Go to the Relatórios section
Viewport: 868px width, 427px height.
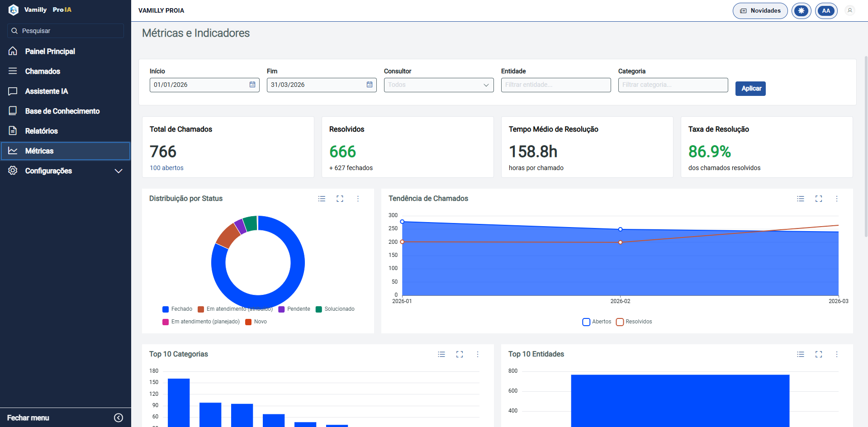click(43, 131)
